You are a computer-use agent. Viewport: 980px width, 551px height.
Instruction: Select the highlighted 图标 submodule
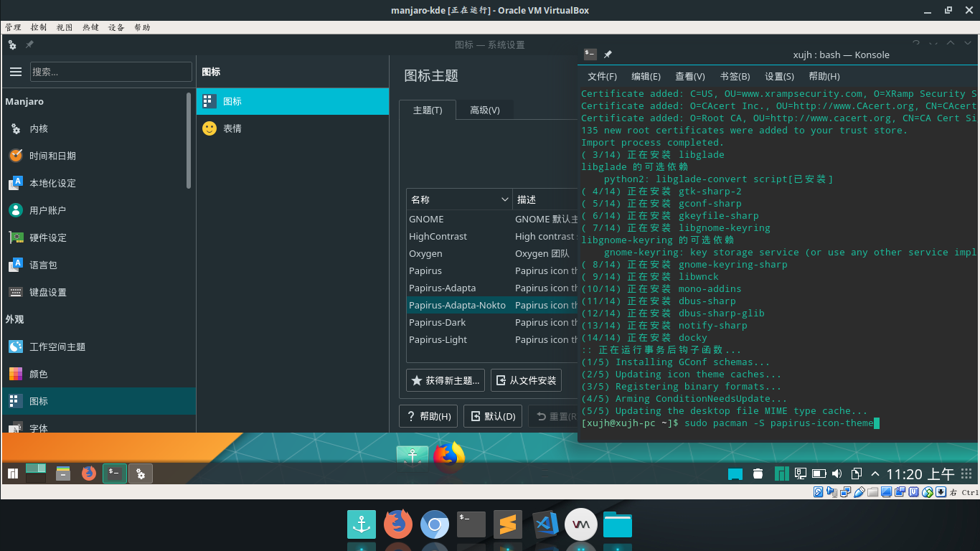(x=293, y=102)
